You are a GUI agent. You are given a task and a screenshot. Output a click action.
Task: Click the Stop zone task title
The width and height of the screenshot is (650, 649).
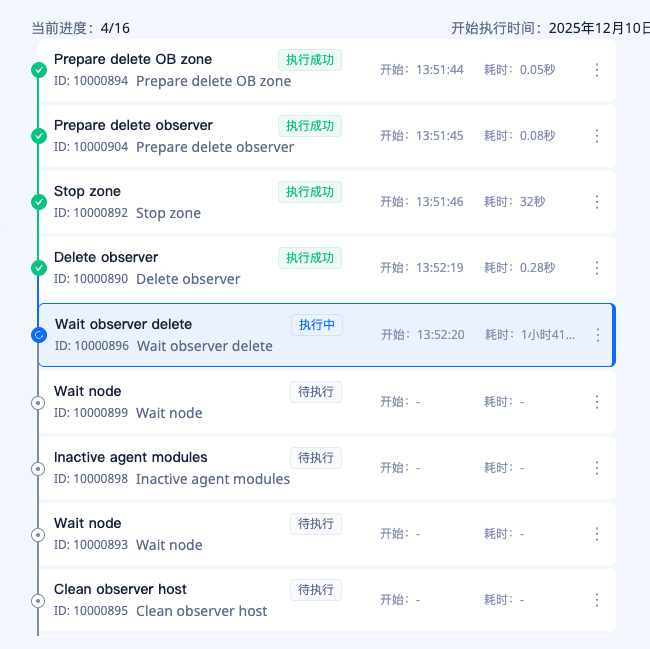tap(87, 191)
